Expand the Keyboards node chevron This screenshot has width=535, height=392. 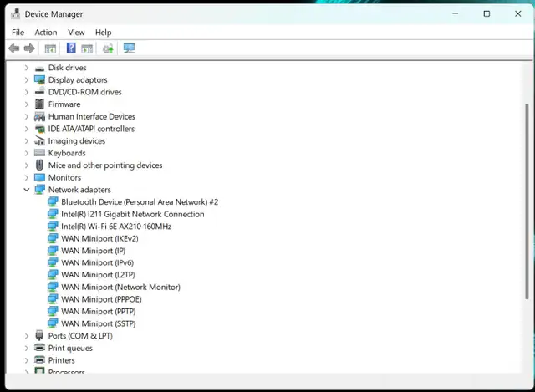(26, 153)
